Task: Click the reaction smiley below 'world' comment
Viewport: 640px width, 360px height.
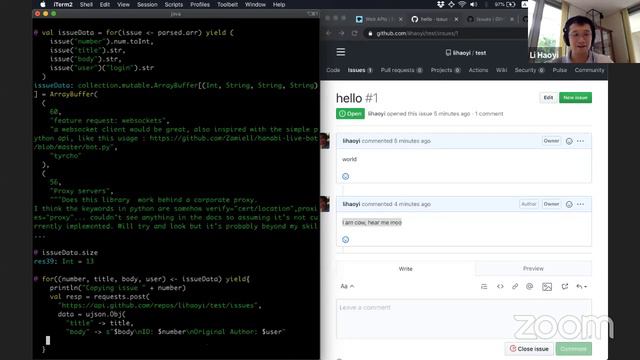Action: click(x=345, y=176)
